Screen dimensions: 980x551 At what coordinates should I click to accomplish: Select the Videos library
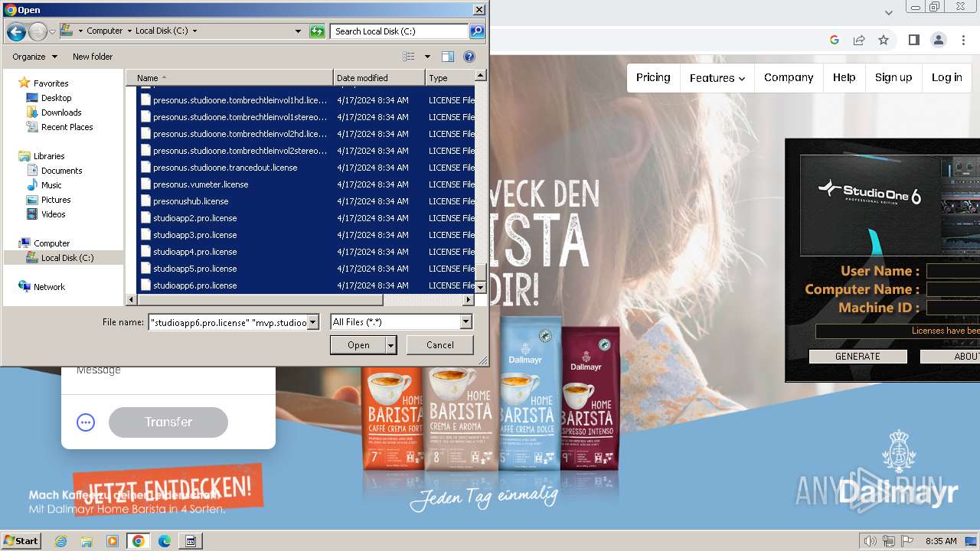53,214
